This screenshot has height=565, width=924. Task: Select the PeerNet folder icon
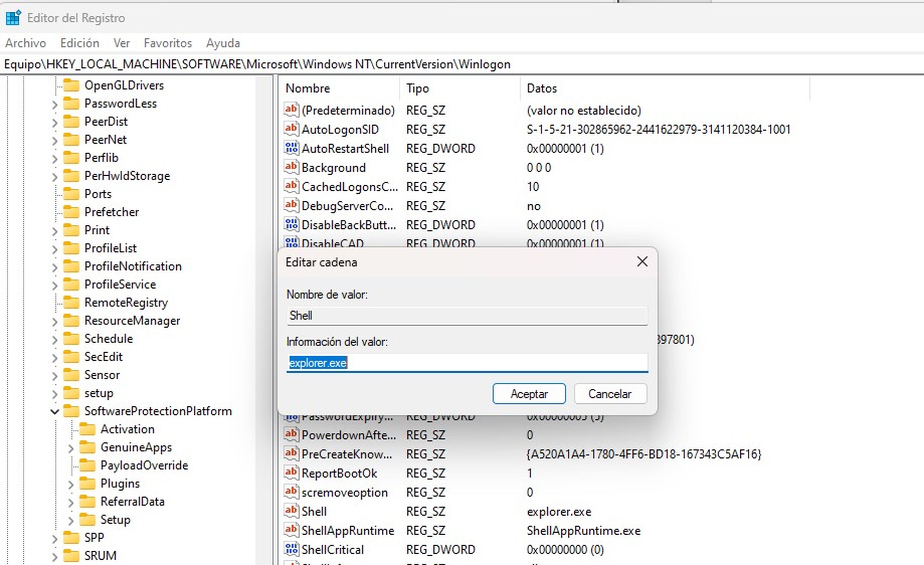pyautogui.click(x=71, y=140)
